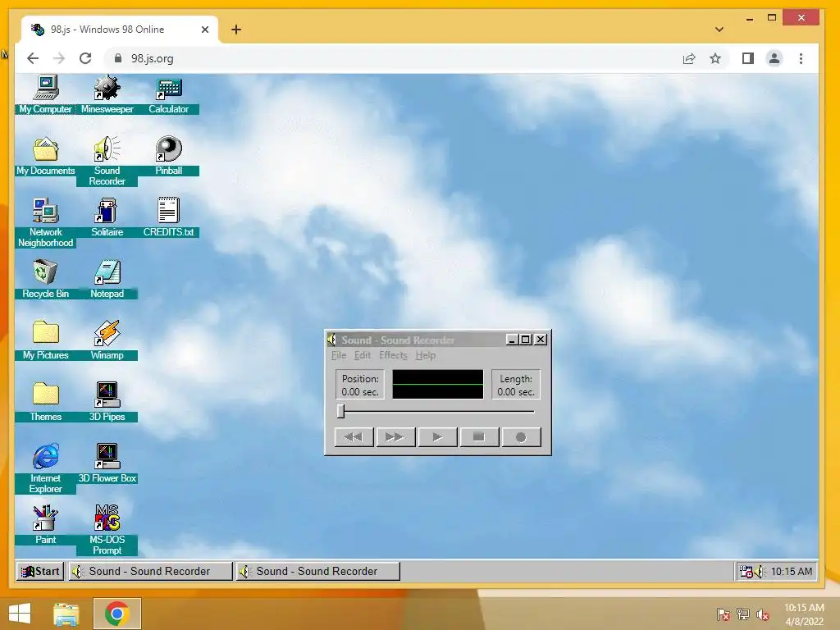Viewport: 840px width, 630px height.
Task: Click the Seek To End fast-forward button
Action: coord(395,437)
